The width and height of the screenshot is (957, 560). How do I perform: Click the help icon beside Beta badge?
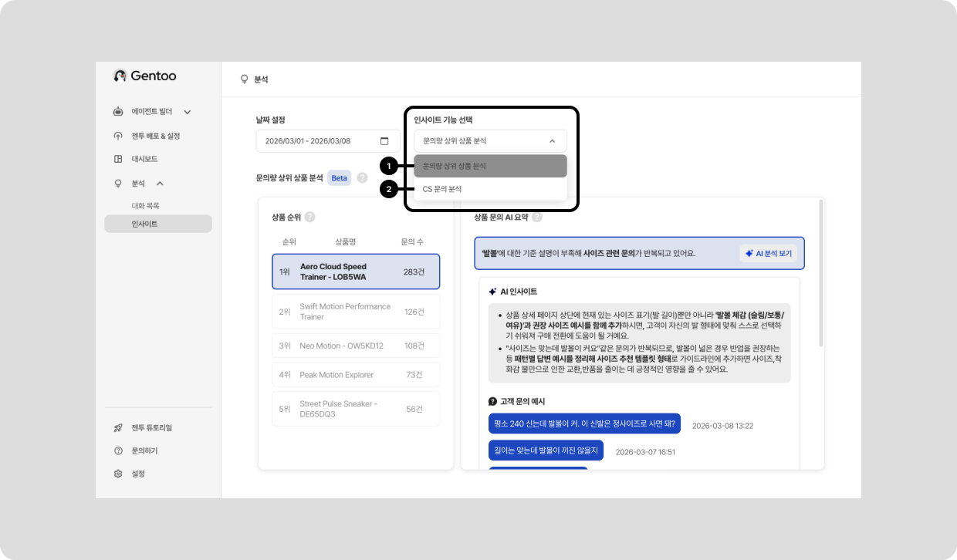pyautogui.click(x=362, y=178)
